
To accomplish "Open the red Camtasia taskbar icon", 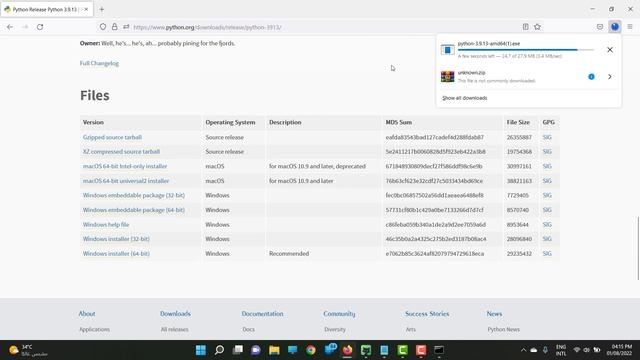I will point(421,350).
